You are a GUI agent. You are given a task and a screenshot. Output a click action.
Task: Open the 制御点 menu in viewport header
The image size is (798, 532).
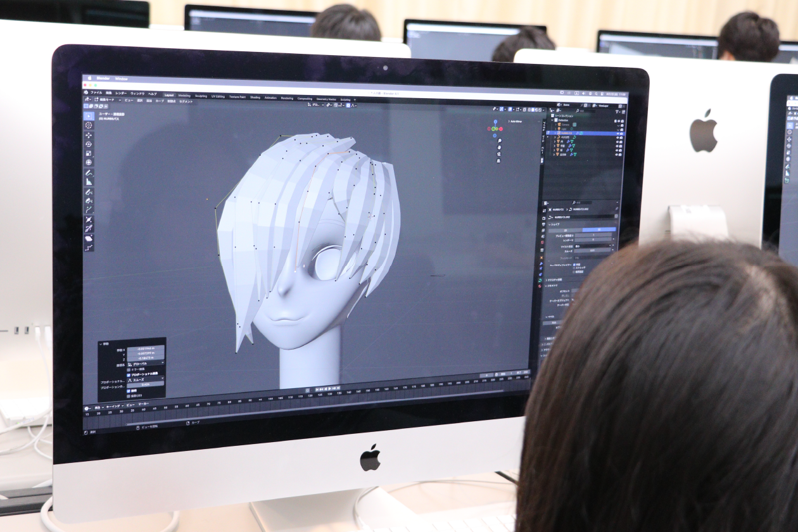pyautogui.click(x=172, y=101)
